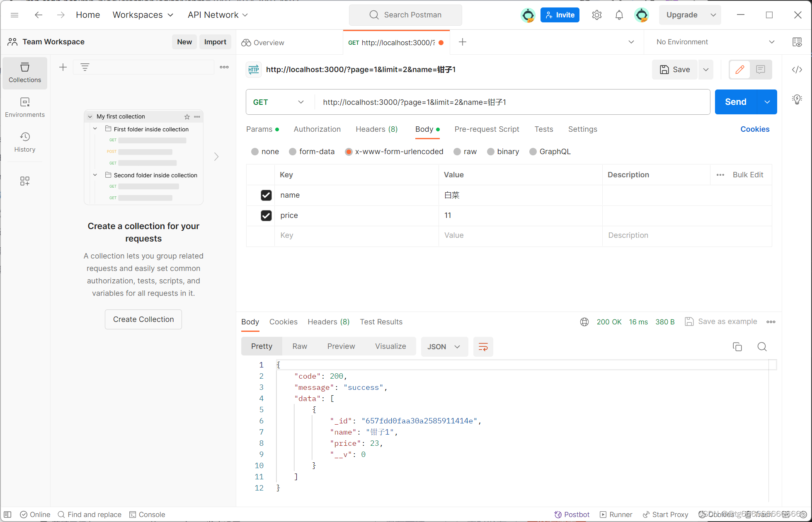This screenshot has height=522, width=812.
Task: Click the notifications bell icon
Action: click(619, 15)
